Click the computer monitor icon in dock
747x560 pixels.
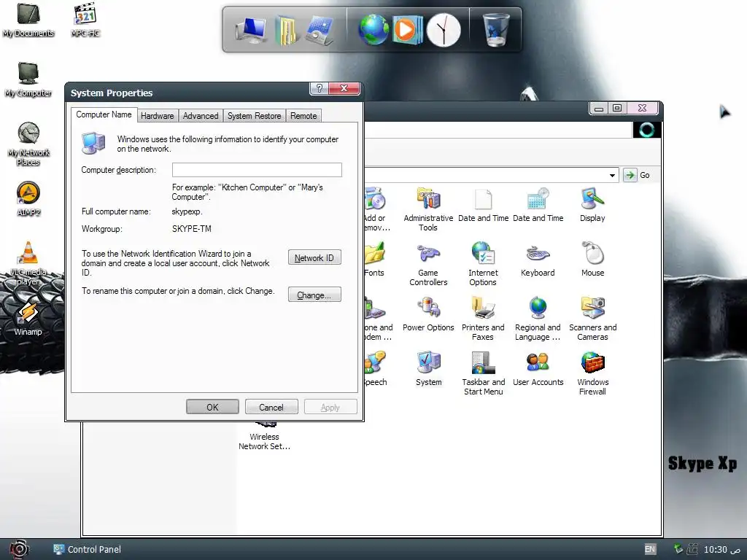(252, 31)
